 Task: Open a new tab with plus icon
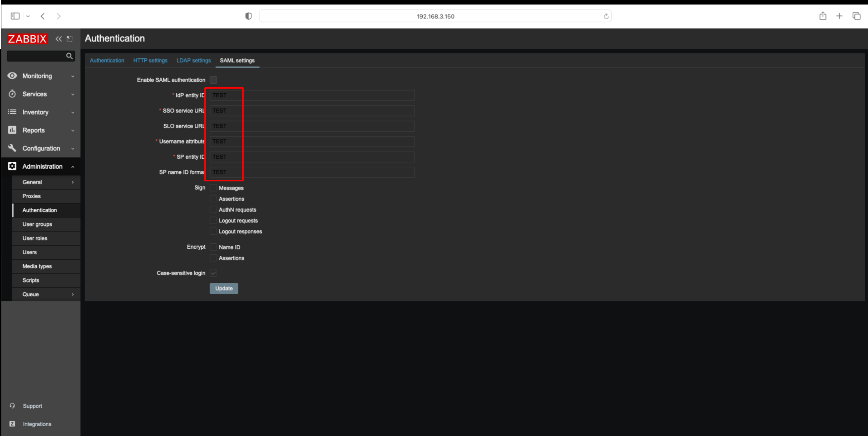pos(840,16)
